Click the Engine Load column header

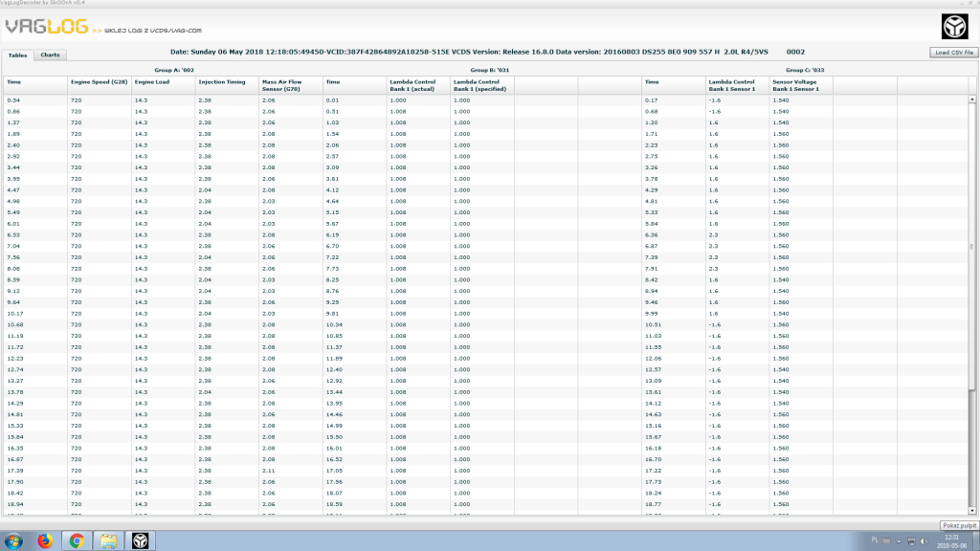pyautogui.click(x=163, y=85)
